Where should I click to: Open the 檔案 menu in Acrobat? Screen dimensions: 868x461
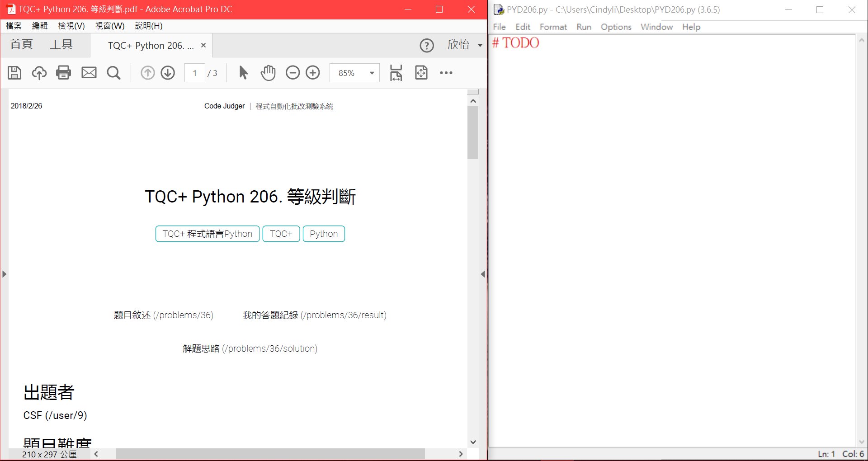(x=14, y=26)
